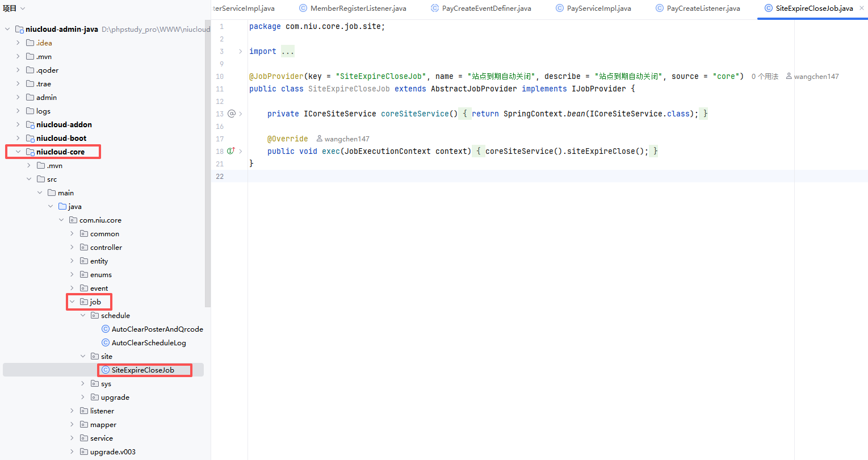Click the class icon on PayServiceImpl.java tab
The width and height of the screenshot is (868, 460).
tap(560, 9)
